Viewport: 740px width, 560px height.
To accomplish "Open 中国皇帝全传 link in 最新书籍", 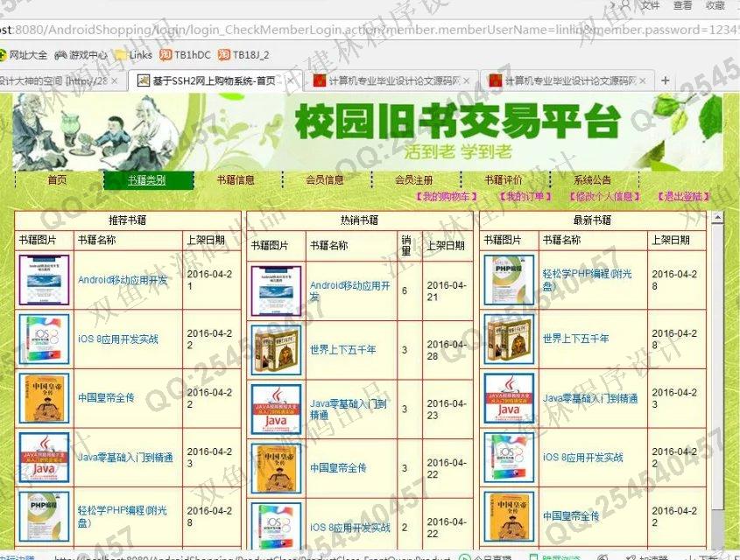I will (x=571, y=516).
